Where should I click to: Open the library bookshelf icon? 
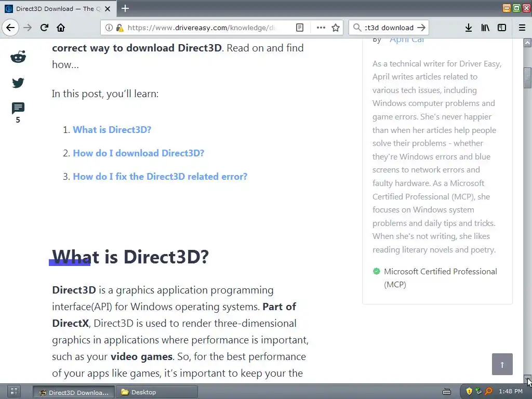(485, 28)
